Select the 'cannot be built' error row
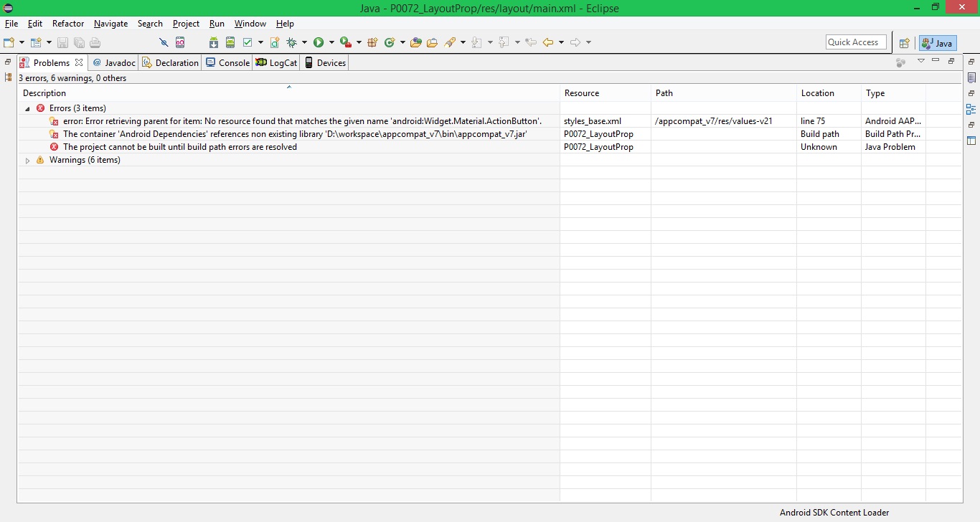 click(489, 147)
